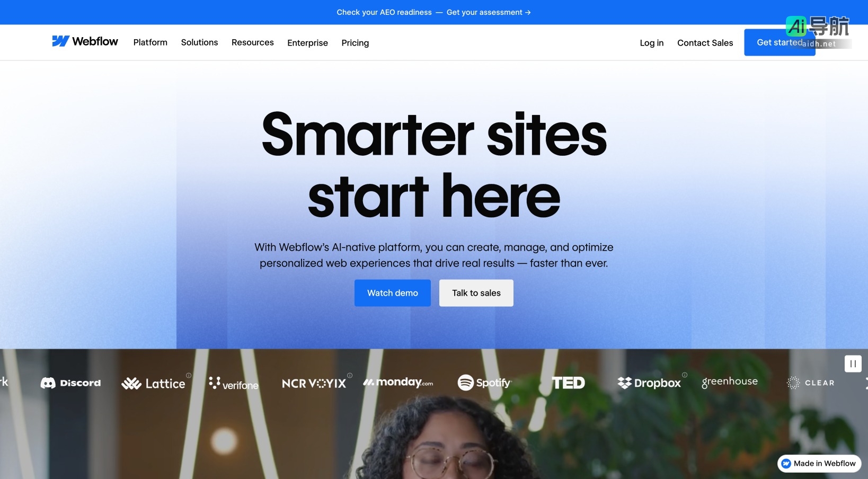Open the Made in Webflow badge
This screenshot has height=479, width=868.
819,464
